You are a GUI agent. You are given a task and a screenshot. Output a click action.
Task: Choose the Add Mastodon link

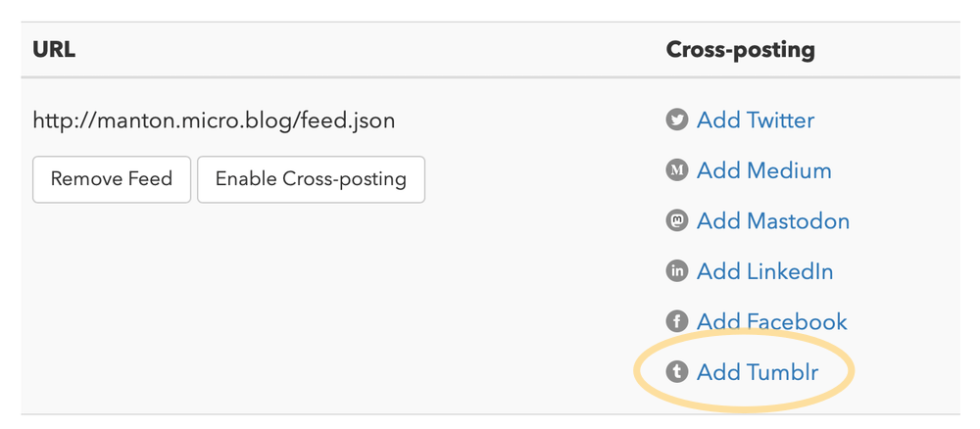[x=772, y=221]
